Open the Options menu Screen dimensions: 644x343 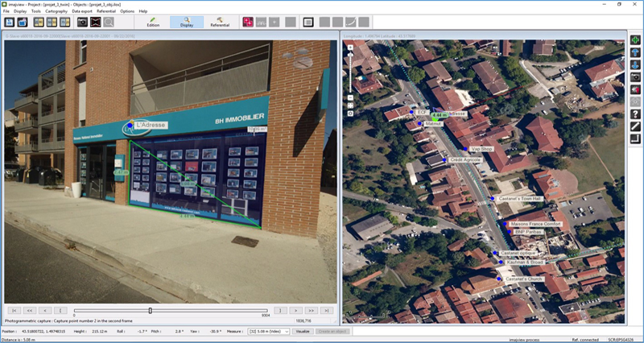[127, 11]
